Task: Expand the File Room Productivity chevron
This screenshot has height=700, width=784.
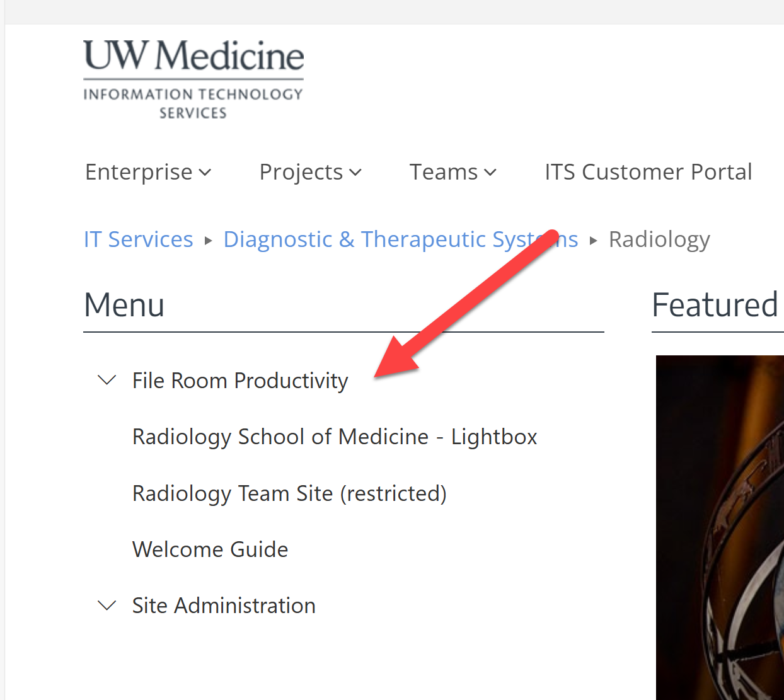Action: tap(107, 380)
